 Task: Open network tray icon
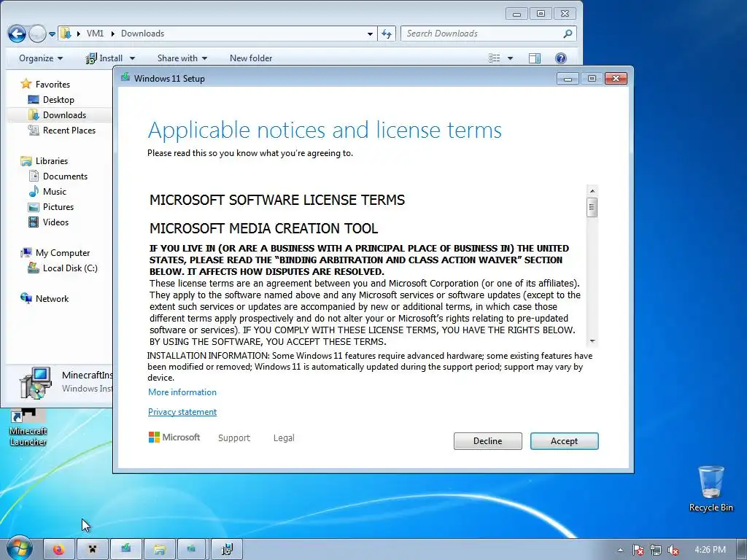[656, 550]
